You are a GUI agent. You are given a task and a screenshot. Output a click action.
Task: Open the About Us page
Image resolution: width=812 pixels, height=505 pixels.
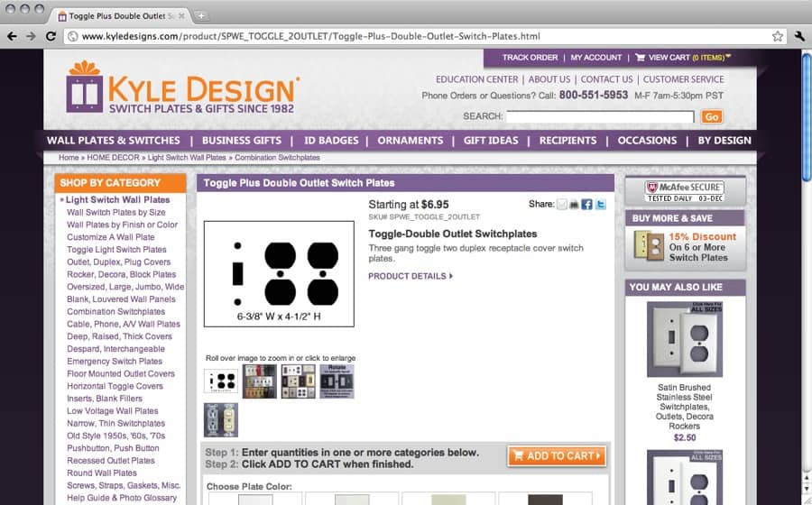click(x=549, y=79)
